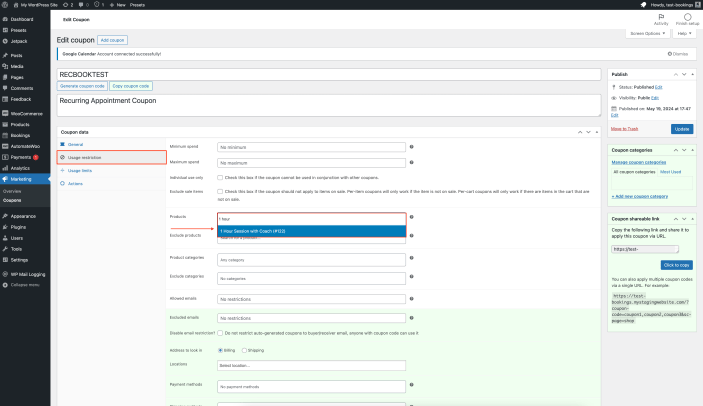Open AutomateWoo in sidebar
Screen dimensions: 703x406
coord(25,146)
